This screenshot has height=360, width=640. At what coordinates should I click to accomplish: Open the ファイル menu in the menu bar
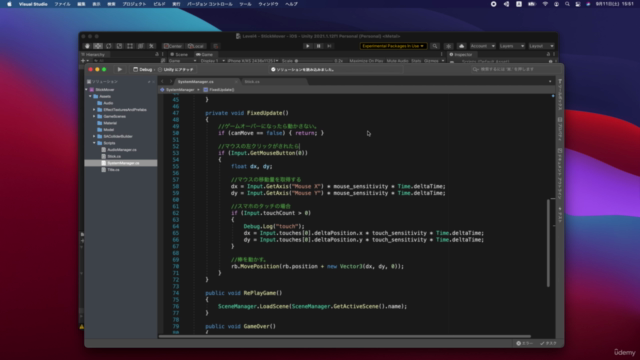click(62, 4)
